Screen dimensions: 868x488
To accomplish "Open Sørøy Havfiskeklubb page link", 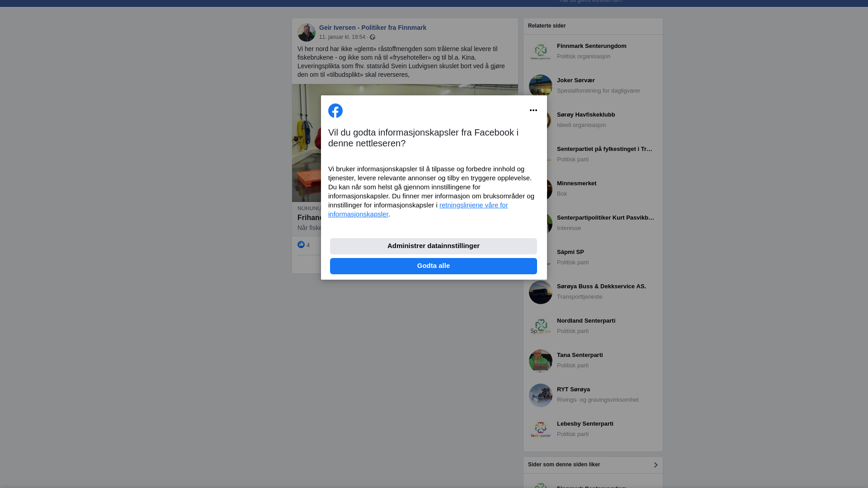I will (586, 115).
